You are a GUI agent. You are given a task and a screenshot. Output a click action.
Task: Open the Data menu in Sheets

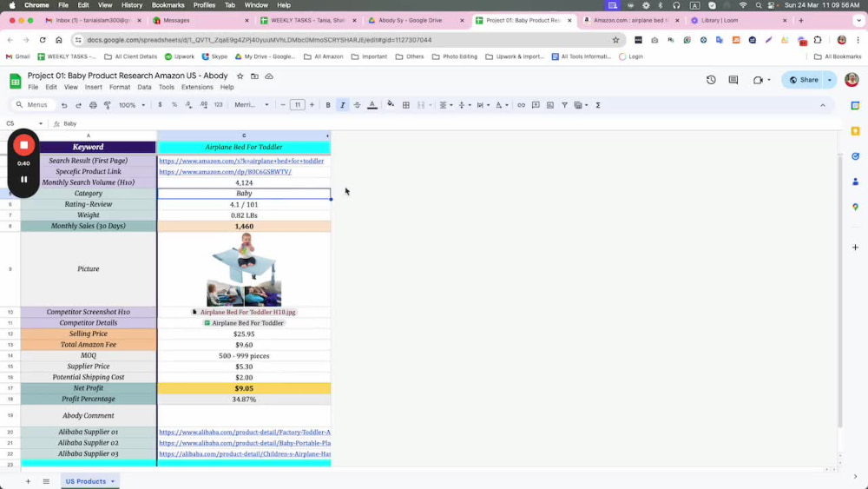coord(144,87)
